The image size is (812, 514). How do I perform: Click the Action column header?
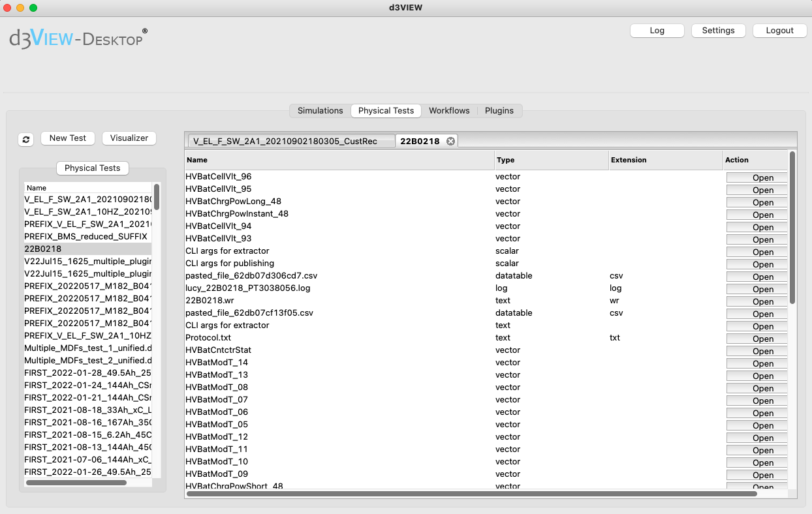[x=755, y=160]
